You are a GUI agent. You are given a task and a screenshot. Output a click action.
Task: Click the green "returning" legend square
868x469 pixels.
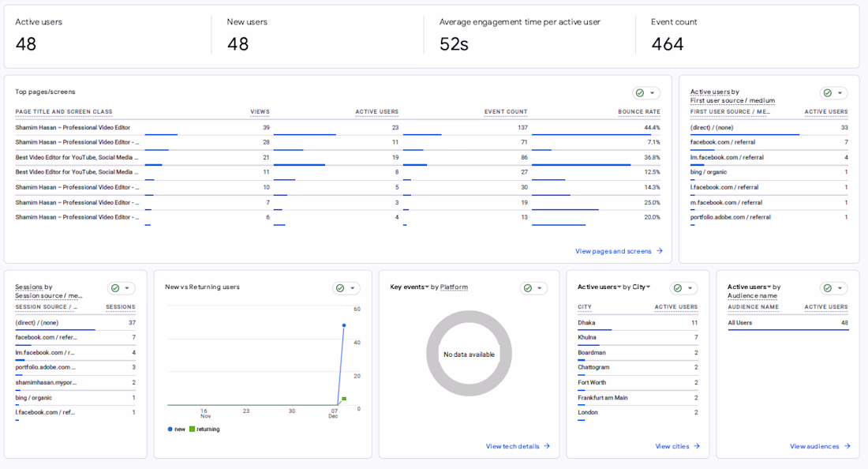[x=192, y=430]
